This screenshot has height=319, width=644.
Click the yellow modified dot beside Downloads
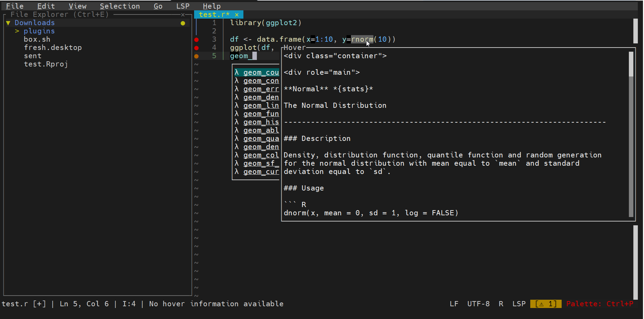point(183,23)
